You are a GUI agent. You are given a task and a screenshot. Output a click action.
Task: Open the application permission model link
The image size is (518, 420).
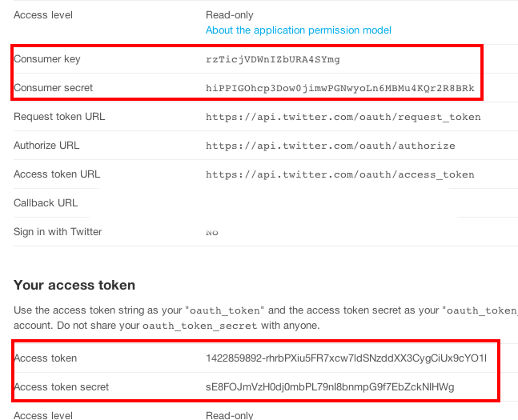coord(298,30)
